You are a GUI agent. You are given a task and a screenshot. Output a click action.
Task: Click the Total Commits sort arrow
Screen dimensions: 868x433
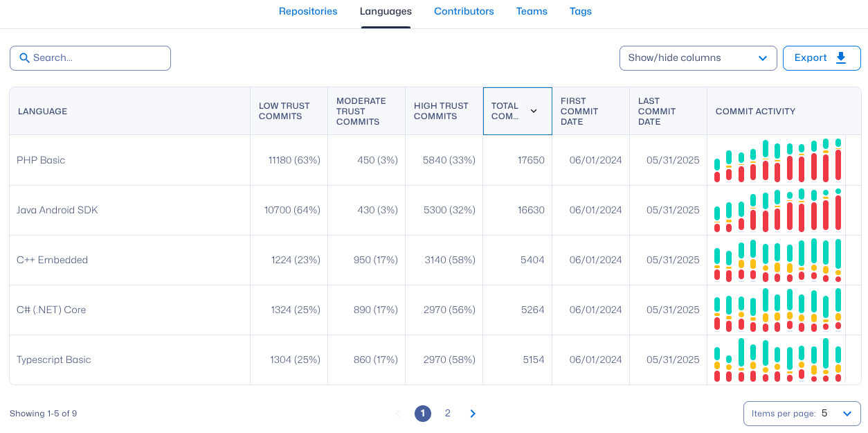pos(534,111)
